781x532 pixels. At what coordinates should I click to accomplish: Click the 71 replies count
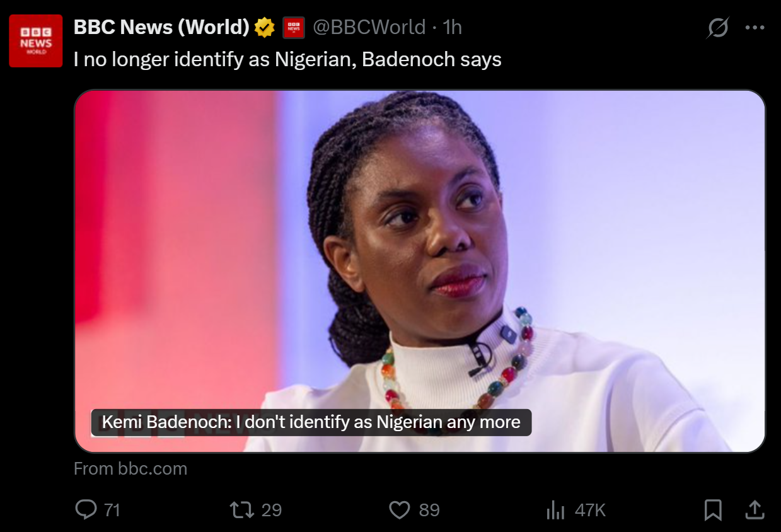coord(112,510)
